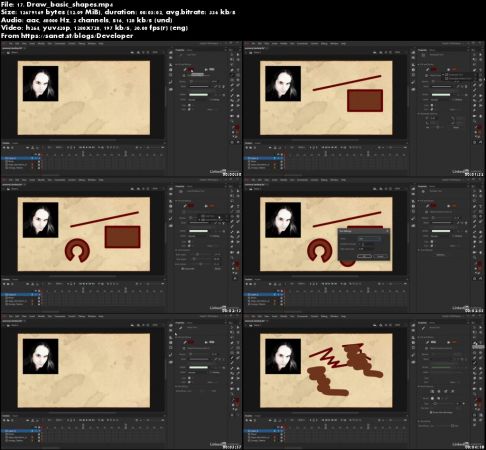Image resolution: width=486 pixels, height=450 pixels.
Task: Click Cancel in the tool settings dialog
Action: click(380, 256)
